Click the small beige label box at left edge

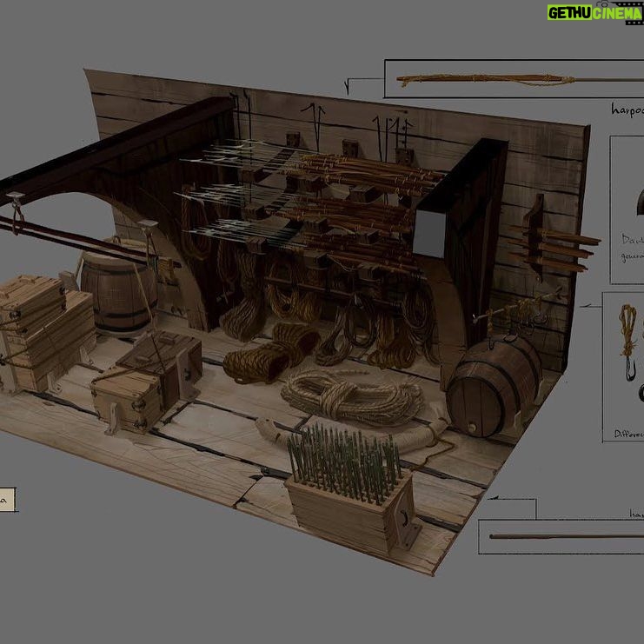pos(8,500)
